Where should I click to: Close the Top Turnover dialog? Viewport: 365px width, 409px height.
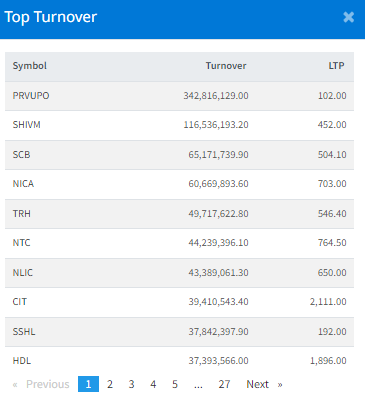348,17
